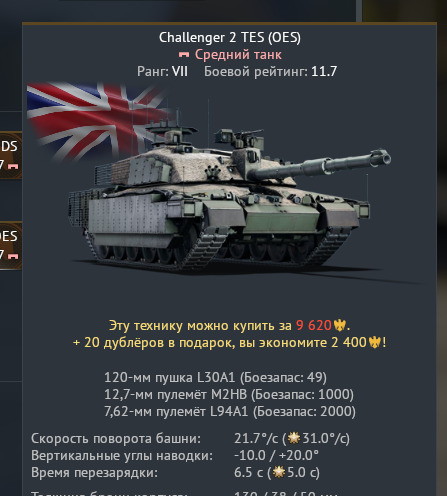Click the crew skill star before 31.0°/c
The height and width of the screenshot is (496, 447).
[x=294, y=438]
